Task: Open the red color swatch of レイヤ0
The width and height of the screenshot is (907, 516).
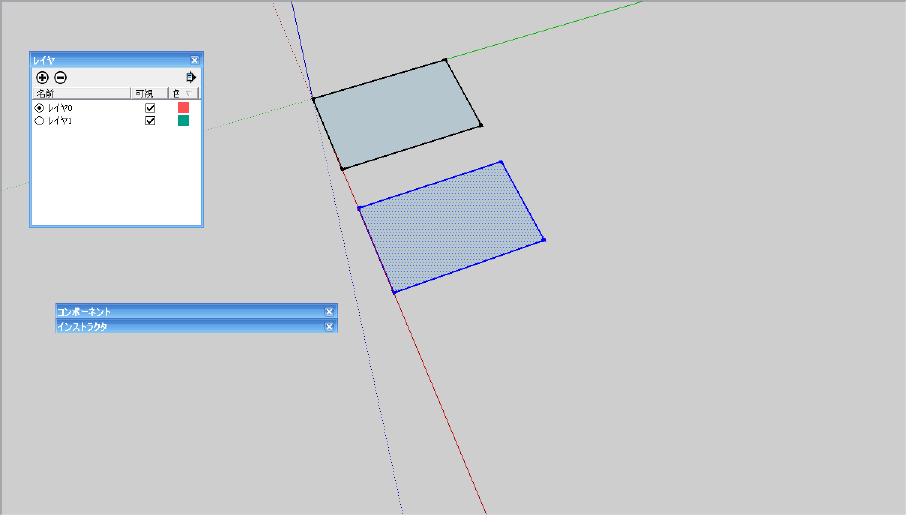Action: (x=183, y=108)
